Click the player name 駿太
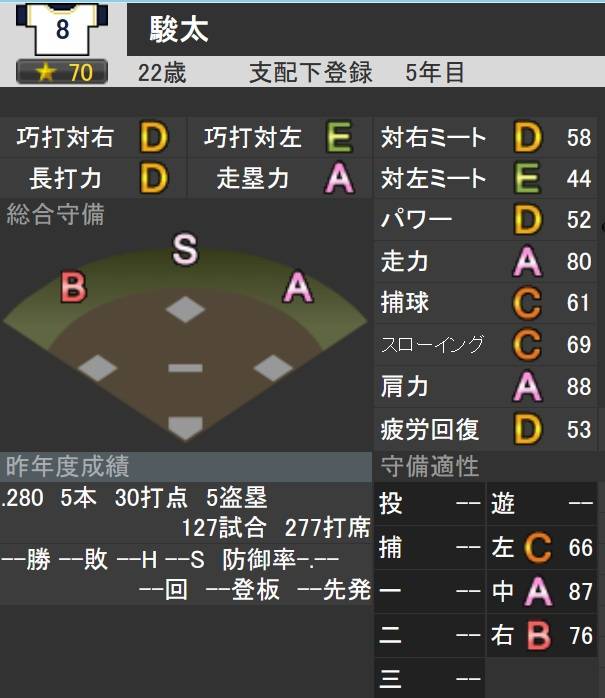This screenshot has width=605, height=698. [x=178, y=30]
